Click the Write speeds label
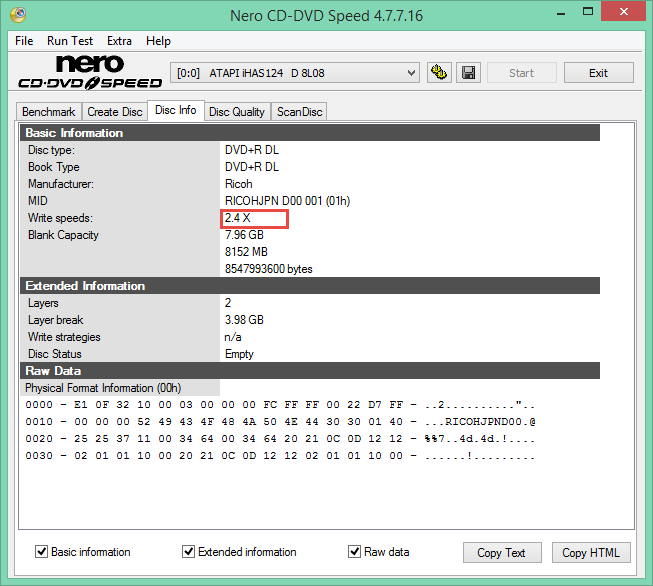This screenshot has width=653, height=586. point(60,218)
